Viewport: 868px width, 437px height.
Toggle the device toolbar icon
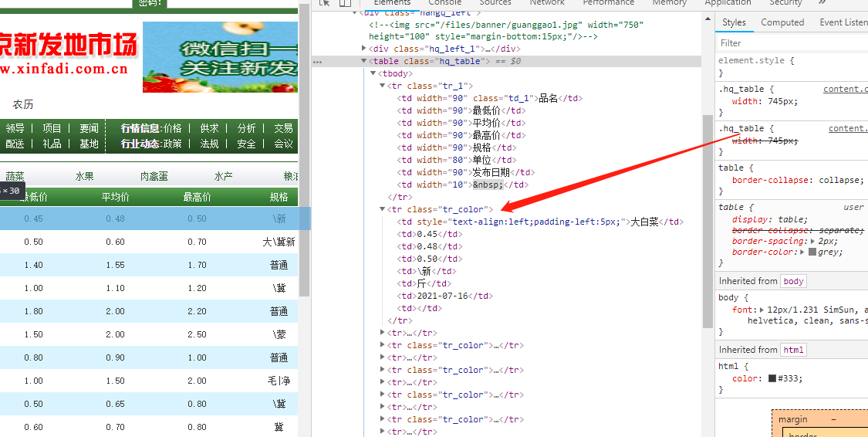tap(345, 3)
